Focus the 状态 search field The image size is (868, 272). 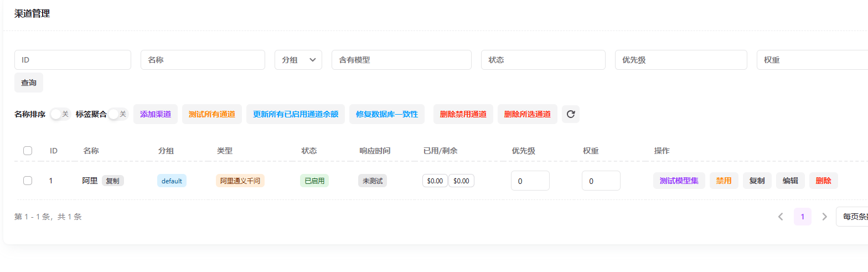(543, 60)
